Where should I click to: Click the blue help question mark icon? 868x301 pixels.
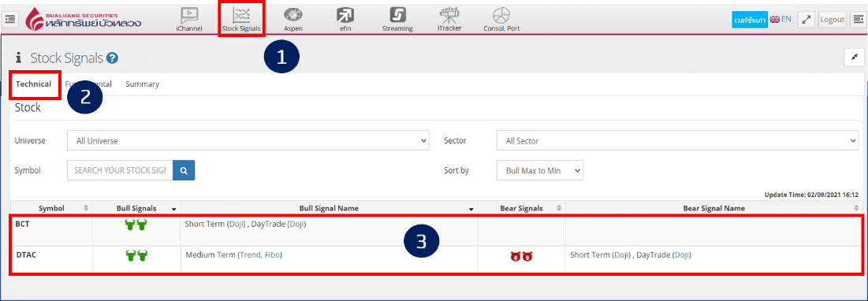click(113, 58)
